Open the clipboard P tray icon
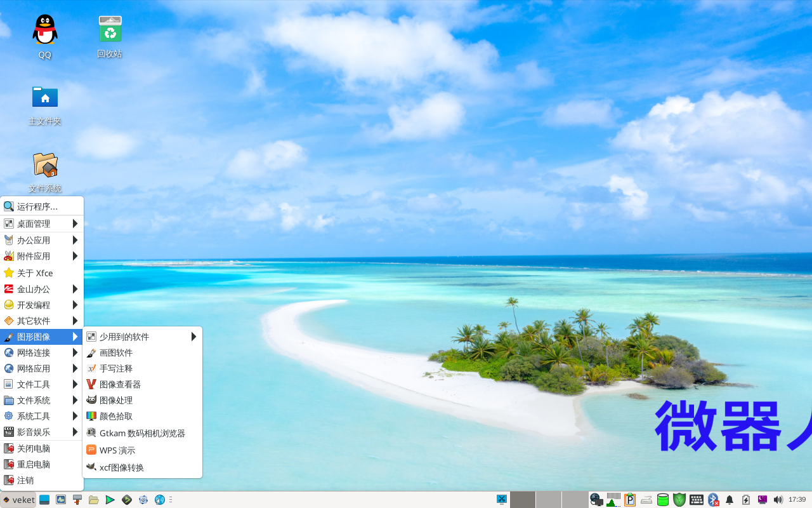This screenshot has width=812, height=508. pos(630,500)
